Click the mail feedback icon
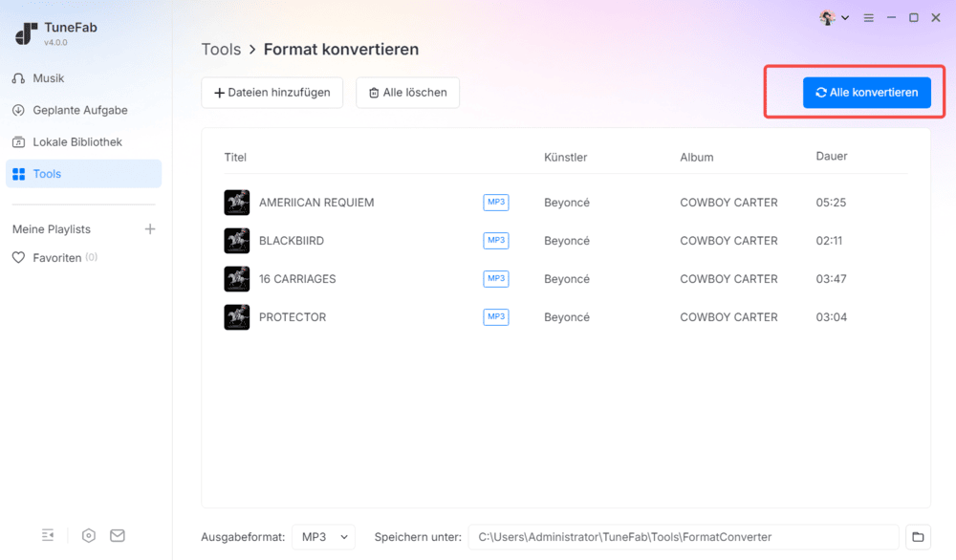The height and width of the screenshot is (560, 956). coord(118,535)
